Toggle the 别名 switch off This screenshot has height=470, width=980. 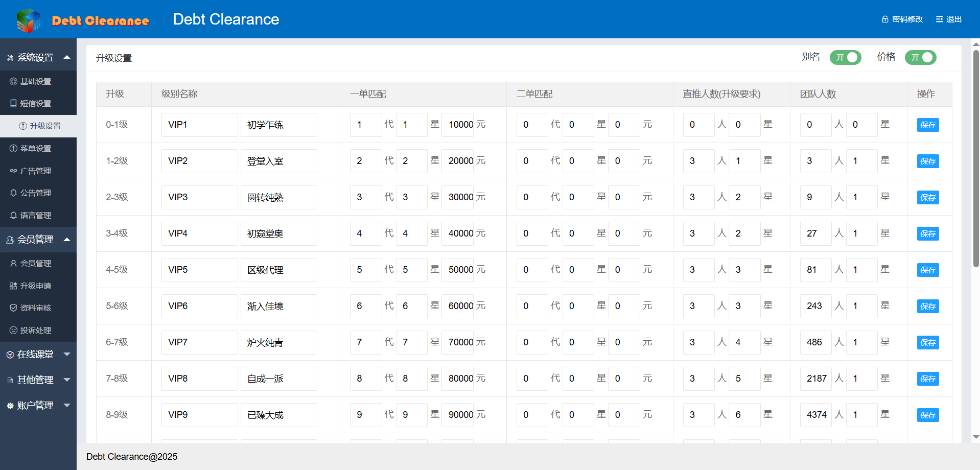[845, 57]
